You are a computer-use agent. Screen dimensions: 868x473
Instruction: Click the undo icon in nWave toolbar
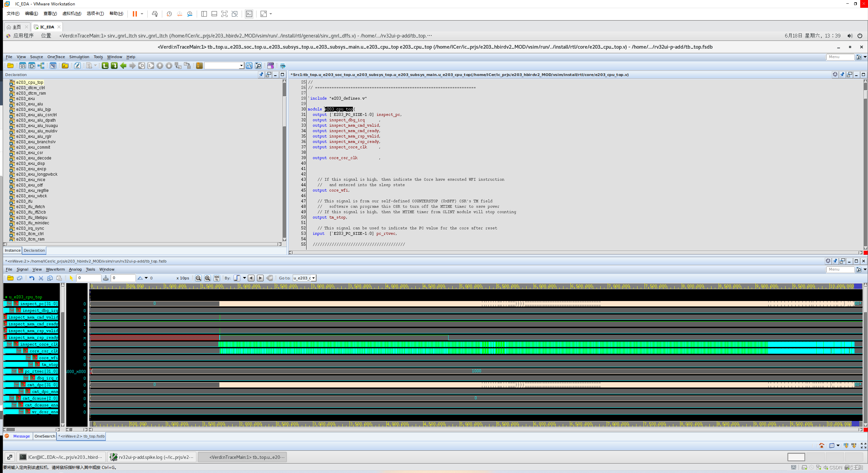point(32,278)
